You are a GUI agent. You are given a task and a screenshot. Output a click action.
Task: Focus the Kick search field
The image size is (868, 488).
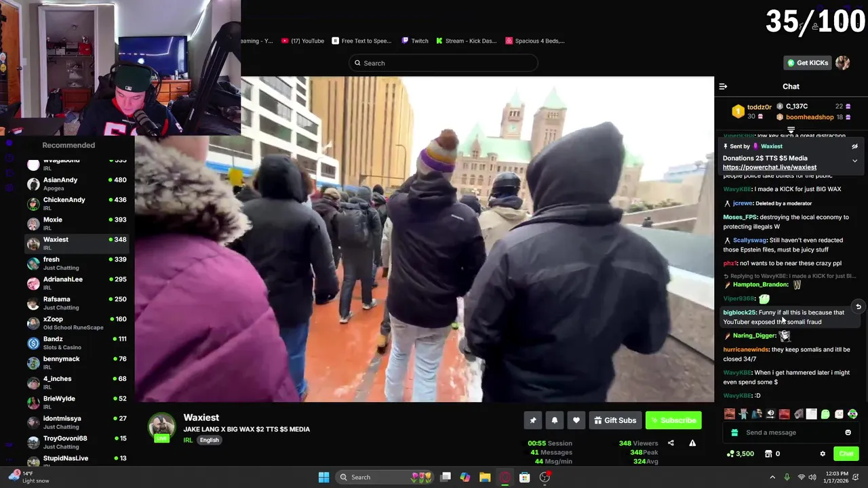443,63
